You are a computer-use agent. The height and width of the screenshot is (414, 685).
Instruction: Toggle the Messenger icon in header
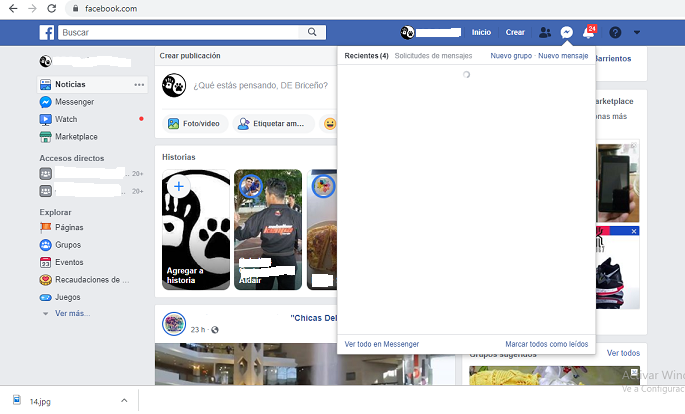(567, 32)
